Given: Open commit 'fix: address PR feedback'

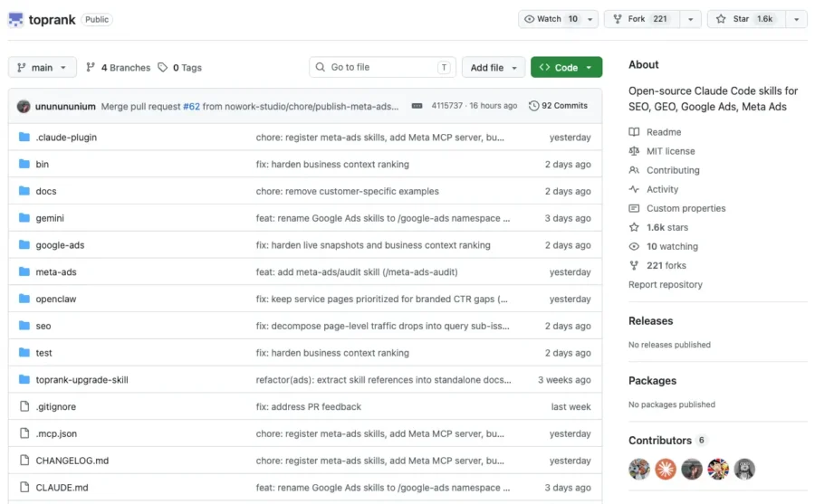Looking at the screenshot, I should [x=308, y=407].
